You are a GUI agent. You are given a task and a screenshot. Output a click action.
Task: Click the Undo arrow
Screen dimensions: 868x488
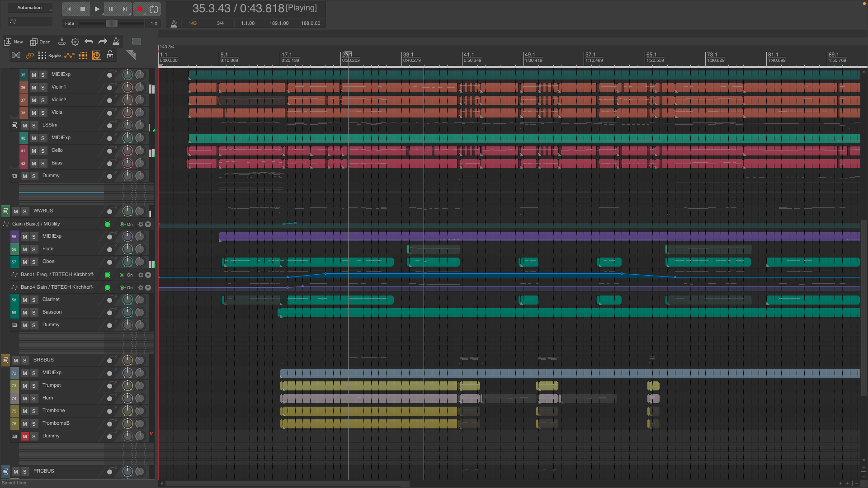coord(89,42)
